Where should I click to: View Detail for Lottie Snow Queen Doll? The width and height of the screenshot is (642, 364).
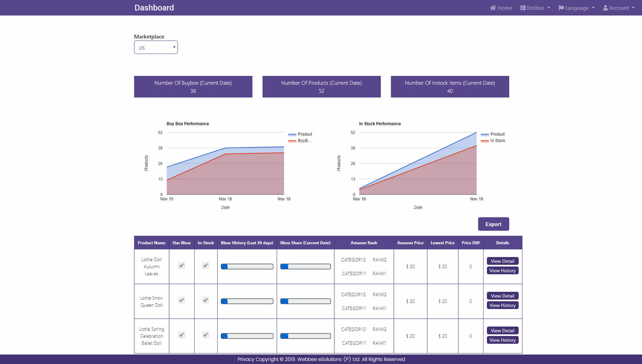(x=502, y=296)
